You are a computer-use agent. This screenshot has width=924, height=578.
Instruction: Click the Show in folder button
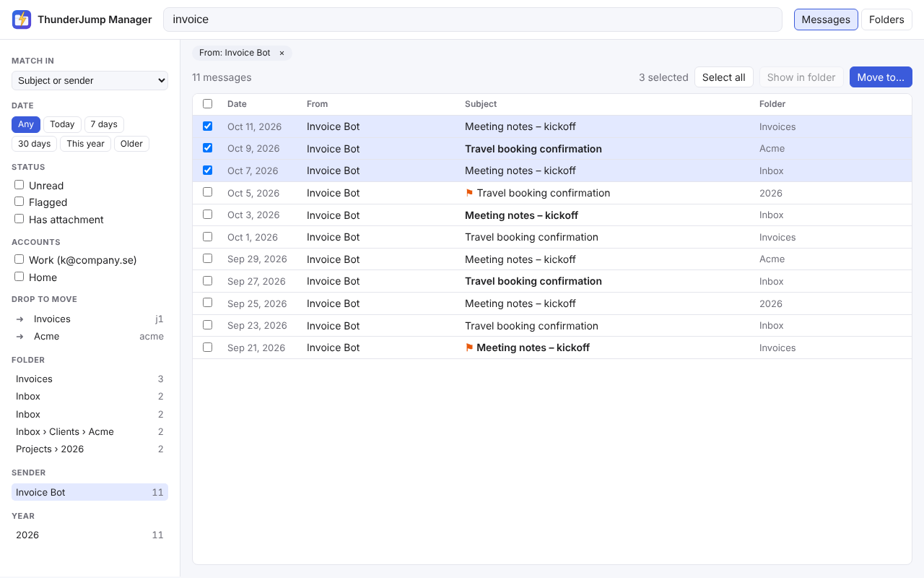(801, 77)
